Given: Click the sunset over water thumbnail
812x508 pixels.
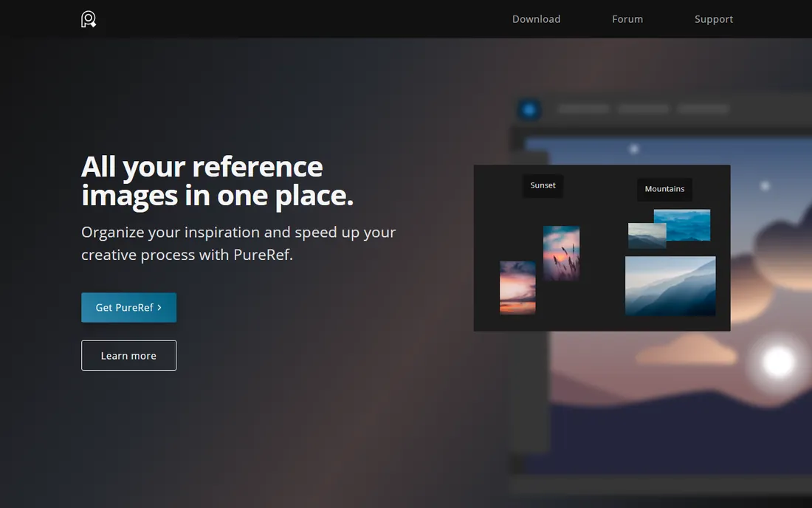Looking at the screenshot, I should (517, 287).
